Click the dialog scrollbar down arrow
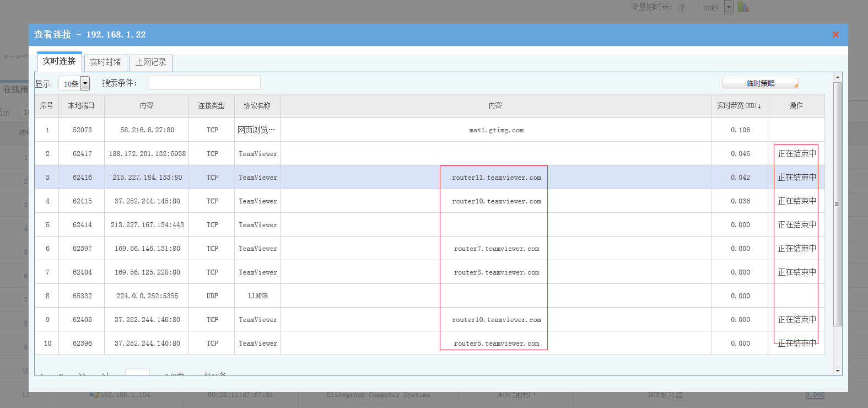This screenshot has width=868, height=408. click(837, 371)
